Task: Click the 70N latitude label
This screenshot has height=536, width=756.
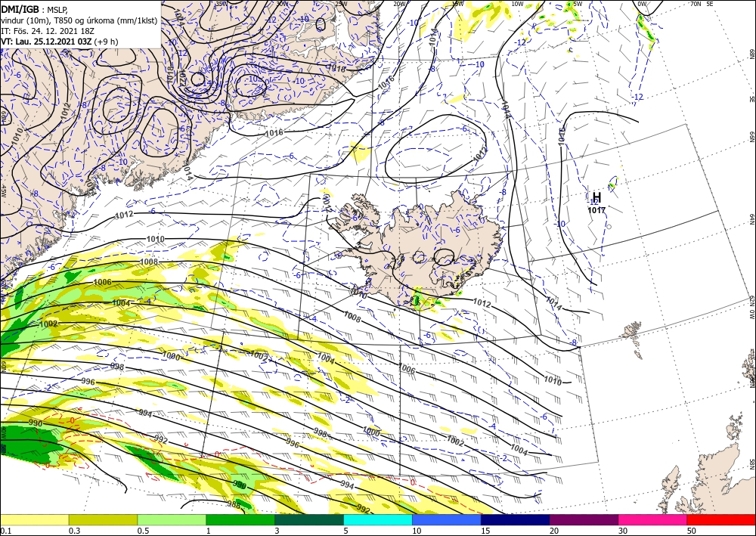Action: (x=696, y=3)
